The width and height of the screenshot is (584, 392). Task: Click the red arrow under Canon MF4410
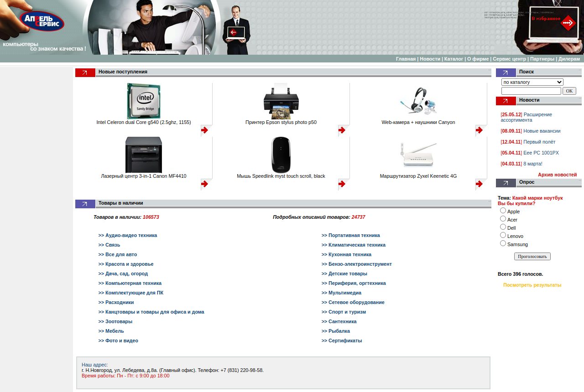tap(204, 184)
